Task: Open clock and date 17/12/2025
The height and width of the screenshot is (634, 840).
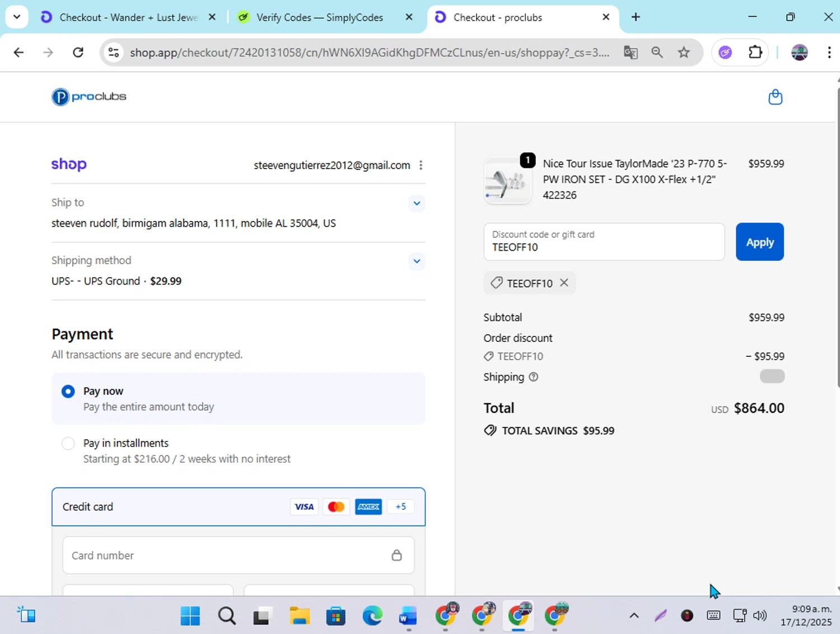Action: point(806,616)
